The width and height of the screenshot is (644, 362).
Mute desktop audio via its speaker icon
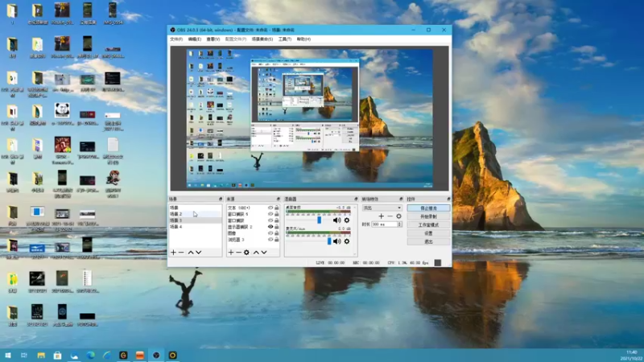[x=336, y=220]
